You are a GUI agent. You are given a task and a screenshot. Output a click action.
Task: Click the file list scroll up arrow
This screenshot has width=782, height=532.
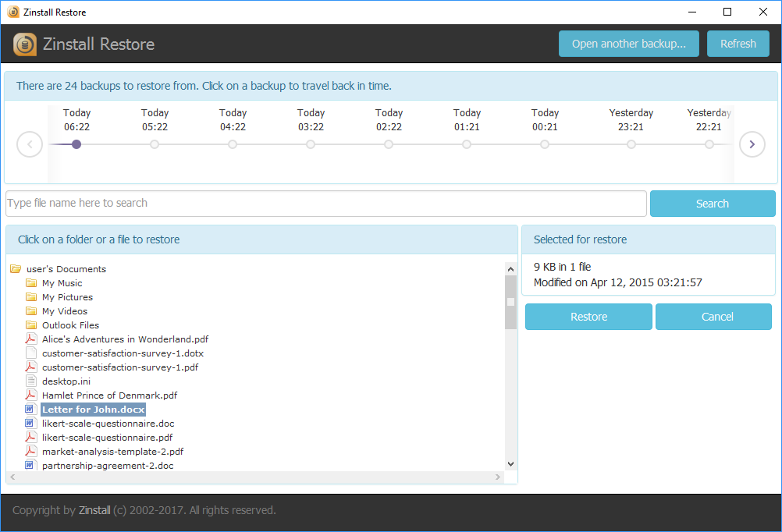tap(510, 269)
